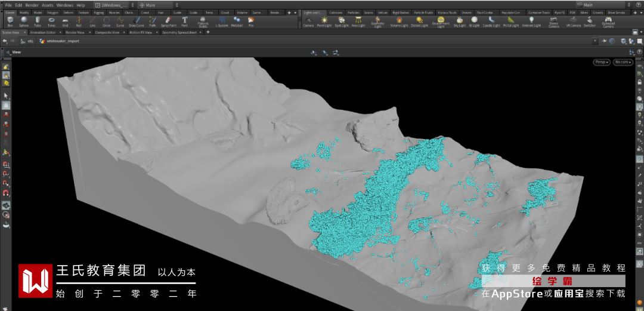Screen dimensions: 644x311
Task: Click the Grid shelf tool
Action: pos(65,21)
